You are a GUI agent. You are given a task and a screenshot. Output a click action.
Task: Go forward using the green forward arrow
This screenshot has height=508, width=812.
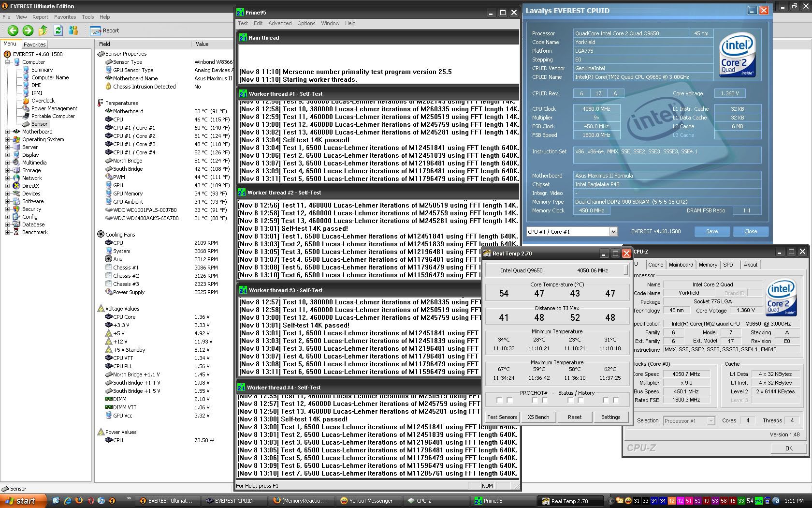click(28, 30)
